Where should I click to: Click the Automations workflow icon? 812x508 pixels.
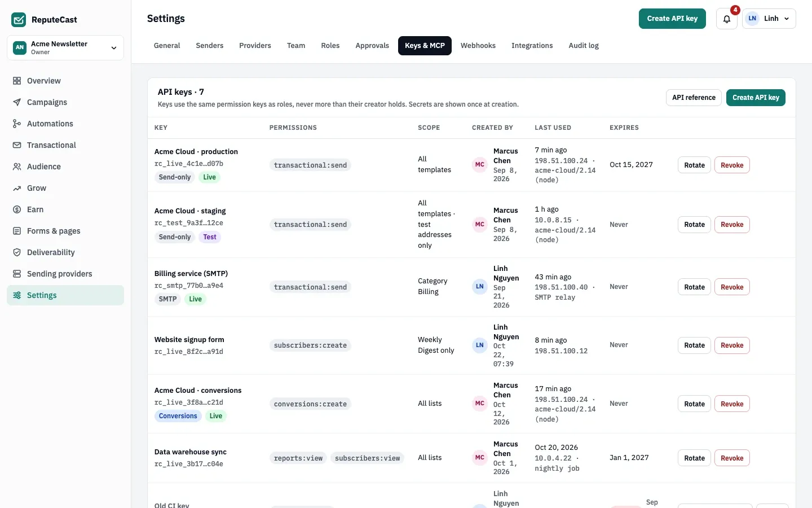coord(17,124)
